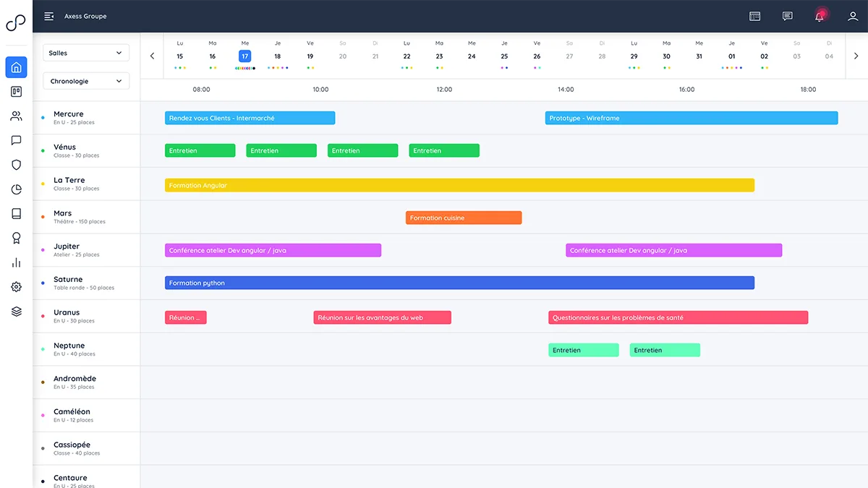Image resolution: width=868 pixels, height=488 pixels.
Task: Open first Entretien event in Neptune row
Action: [584, 350]
